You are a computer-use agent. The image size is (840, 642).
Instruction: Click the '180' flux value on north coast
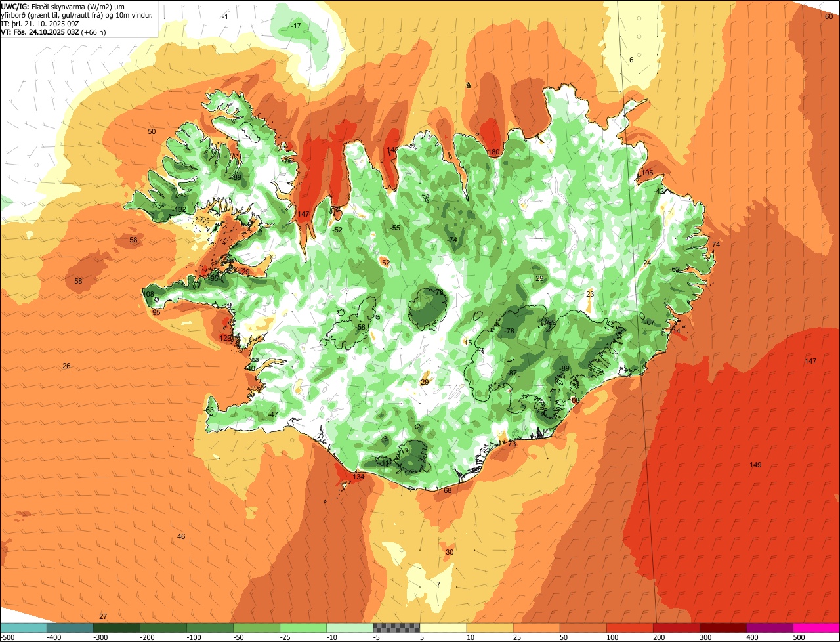pos(494,152)
